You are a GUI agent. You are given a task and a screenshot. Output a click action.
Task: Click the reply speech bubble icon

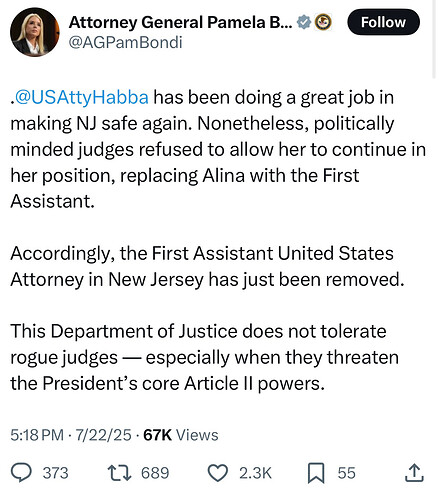coord(21,473)
